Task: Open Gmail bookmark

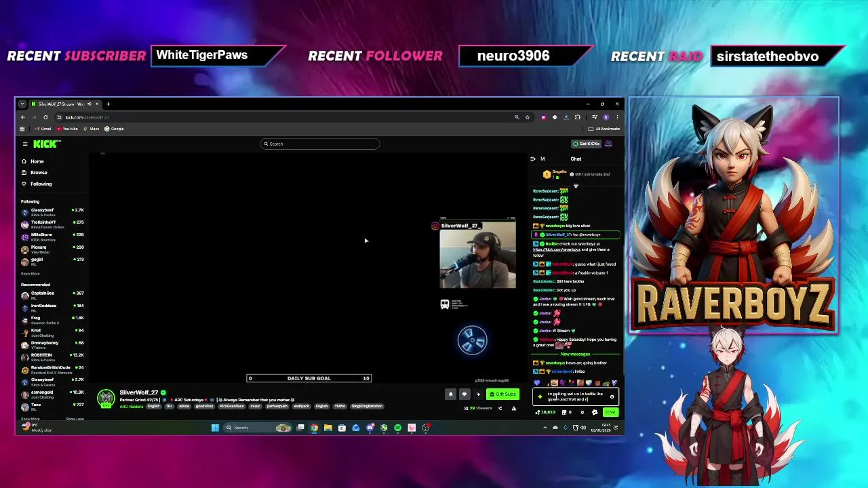Action: click(43, 129)
